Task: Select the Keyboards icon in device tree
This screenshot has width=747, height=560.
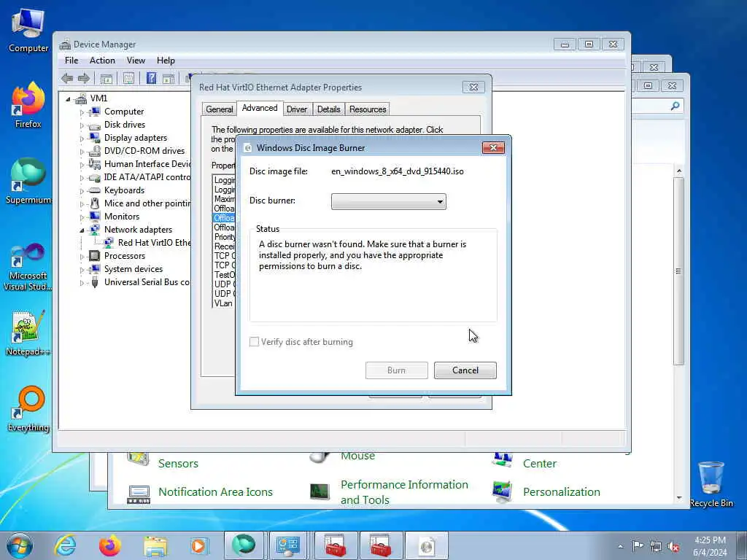Action: (94, 190)
